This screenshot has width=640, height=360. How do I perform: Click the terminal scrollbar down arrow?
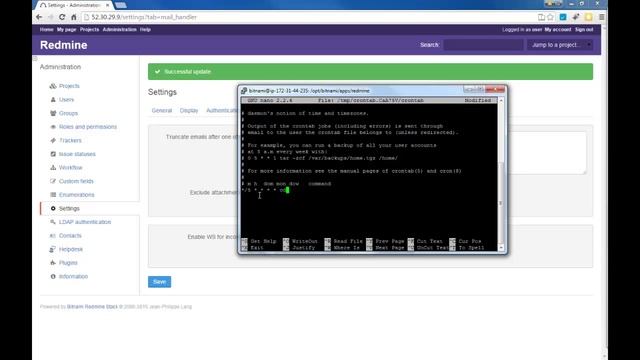pyautogui.click(x=501, y=247)
